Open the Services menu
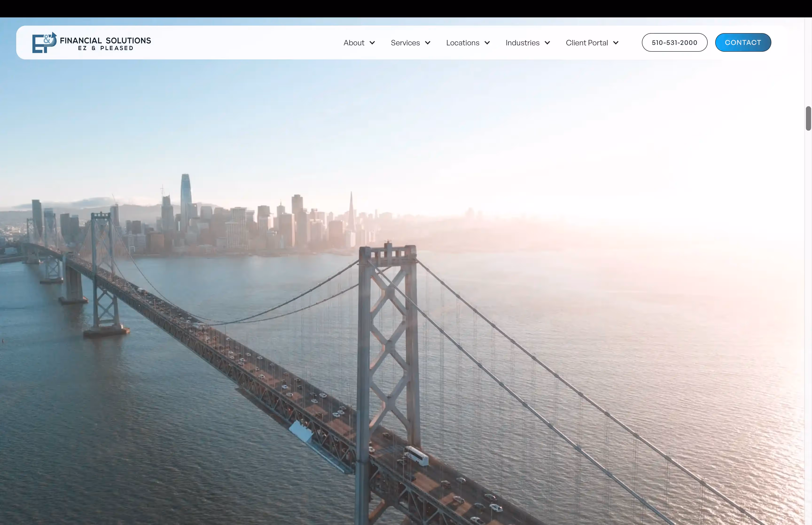 click(405, 43)
